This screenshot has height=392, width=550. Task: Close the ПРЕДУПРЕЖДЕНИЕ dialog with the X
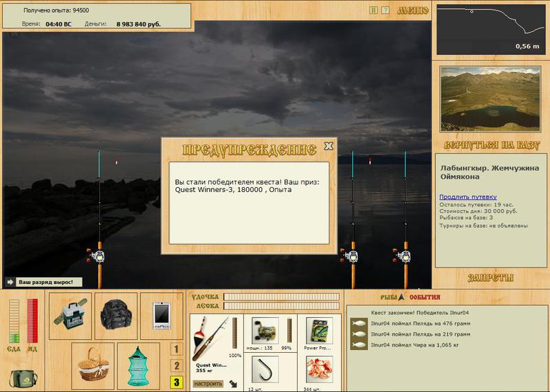coord(329,146)
